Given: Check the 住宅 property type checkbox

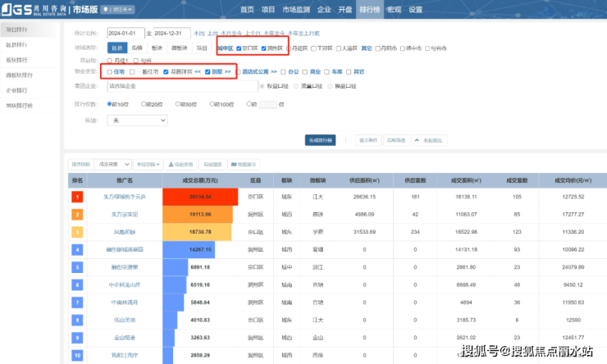Looking at the screenshot, I should 110,72.
